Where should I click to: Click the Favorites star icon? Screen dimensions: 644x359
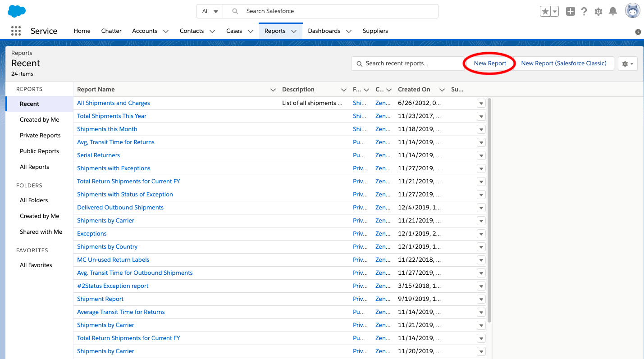(x=545, y=12)
